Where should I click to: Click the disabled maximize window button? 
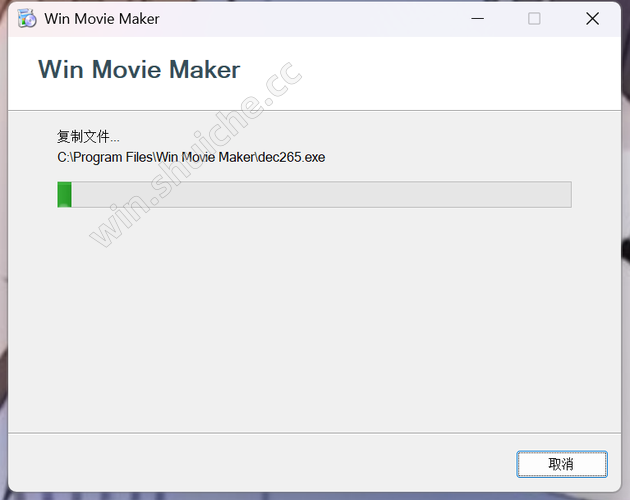tap(534, 18)
